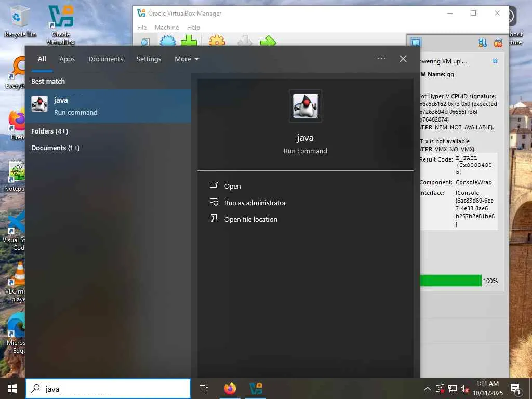Open Notepad++ desktop shortcut
Viewport: 532px width, 399px height.
14,177
